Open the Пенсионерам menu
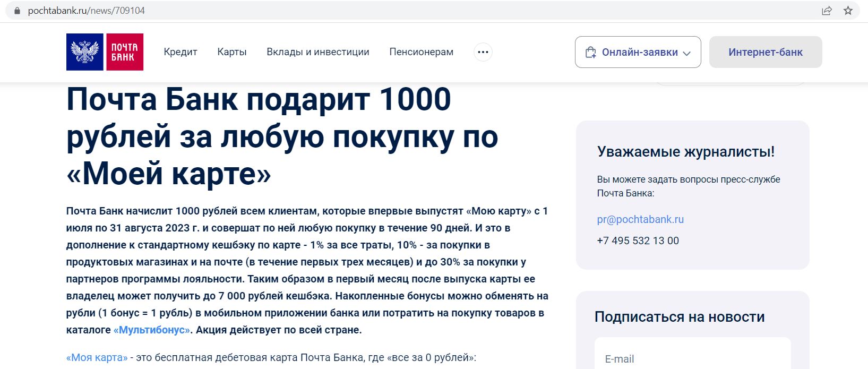 click(x=422, y=52)
